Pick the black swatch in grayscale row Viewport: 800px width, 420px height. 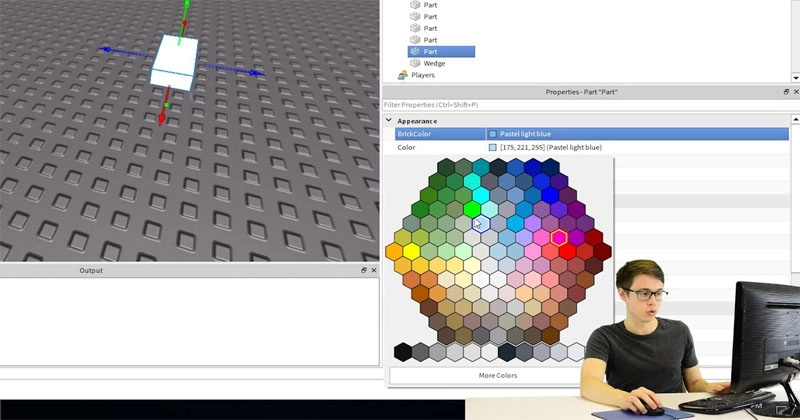[403, 351]
